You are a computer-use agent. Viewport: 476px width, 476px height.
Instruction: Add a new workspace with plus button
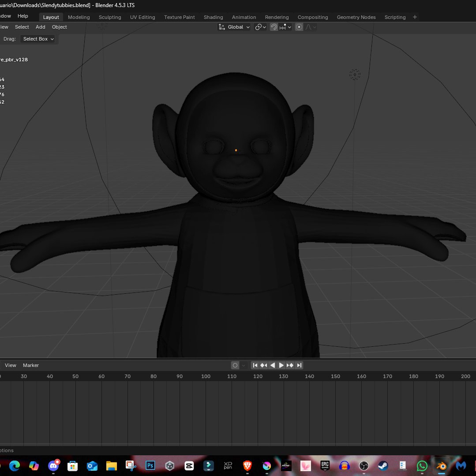coord(415,17)
